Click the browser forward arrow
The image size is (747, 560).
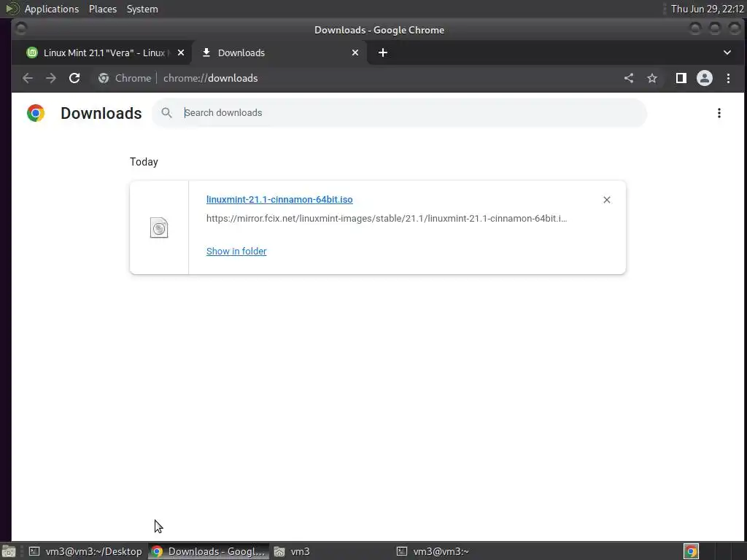click(51, 78)
